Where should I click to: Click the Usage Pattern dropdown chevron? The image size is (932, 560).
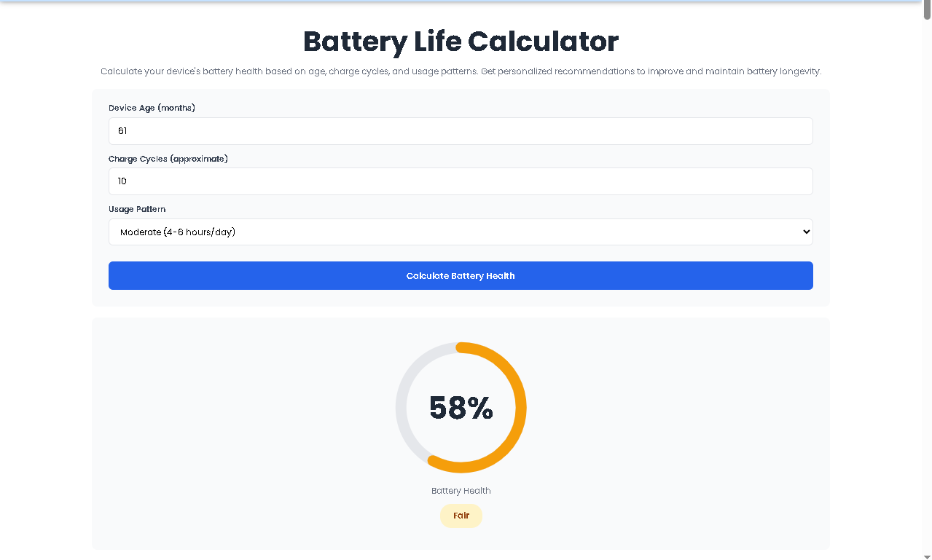coord(804,232)
